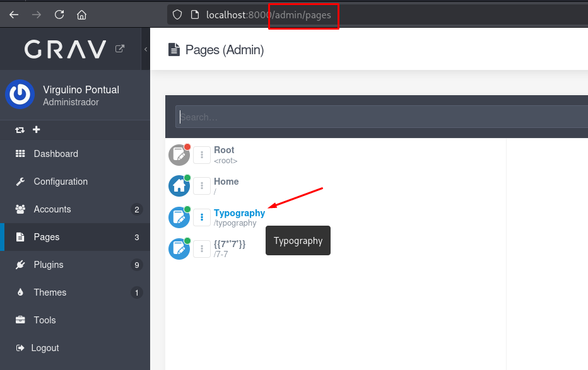Click the Typography page link

tap(239, 213)
